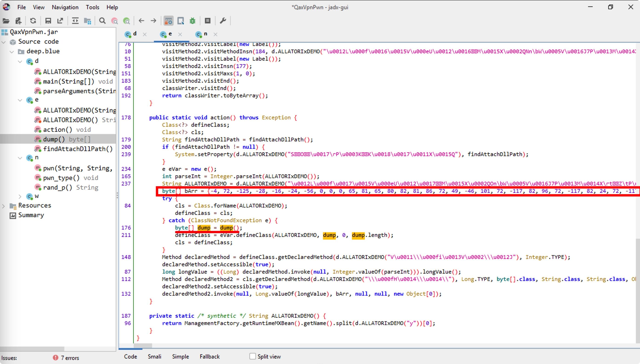Viewport: 640px width, 364px height.
Task: Collapse class d in tree
Action: (x=20, y=61)
